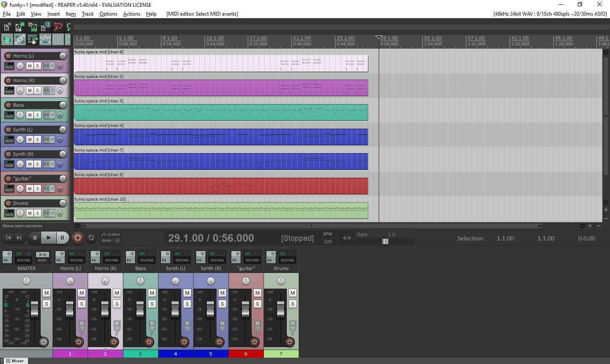Click timeline ruler at 17.1.00
The width and height of the screenshot is (610, 364).
[258, 39]
